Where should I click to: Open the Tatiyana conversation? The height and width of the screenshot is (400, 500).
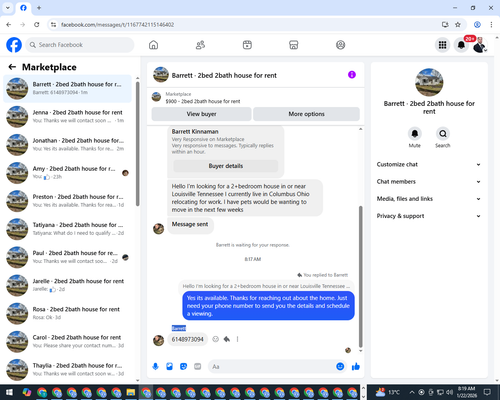pos(67,229)
